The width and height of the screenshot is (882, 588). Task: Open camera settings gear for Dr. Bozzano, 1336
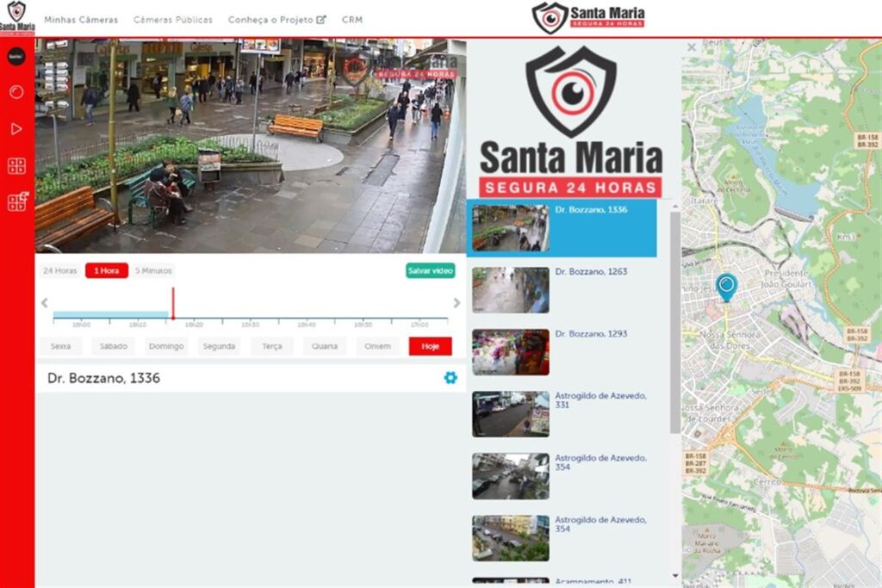[x=450, y=378]
